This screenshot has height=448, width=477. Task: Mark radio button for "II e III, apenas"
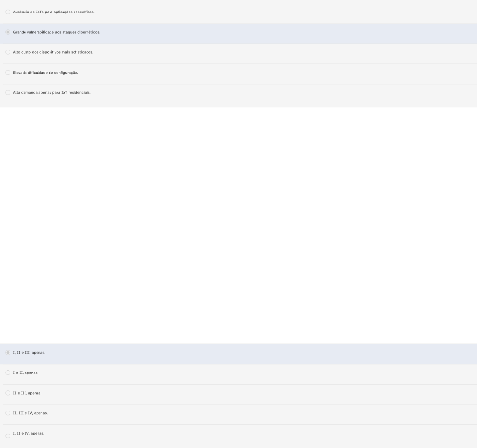[x=8, y=393]
